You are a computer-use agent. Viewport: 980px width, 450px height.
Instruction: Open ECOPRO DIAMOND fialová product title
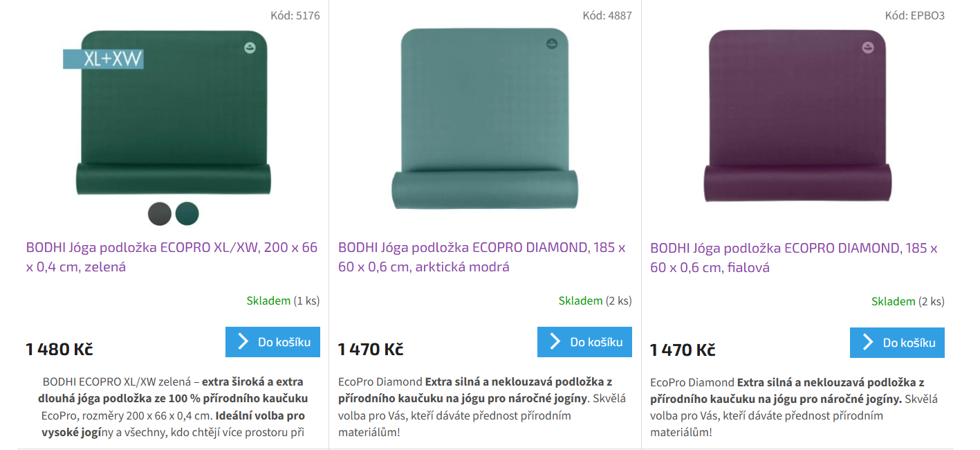click(794, 258)
